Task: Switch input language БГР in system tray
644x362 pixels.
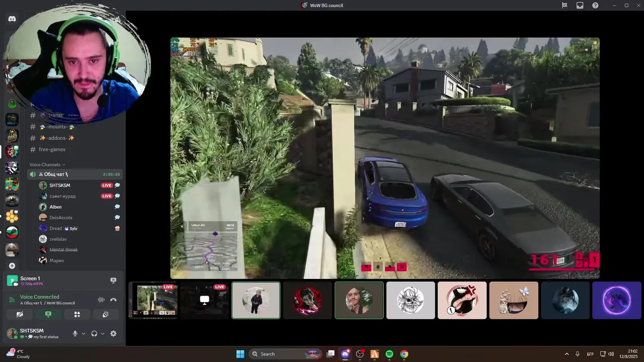Action: click(590, 354)
